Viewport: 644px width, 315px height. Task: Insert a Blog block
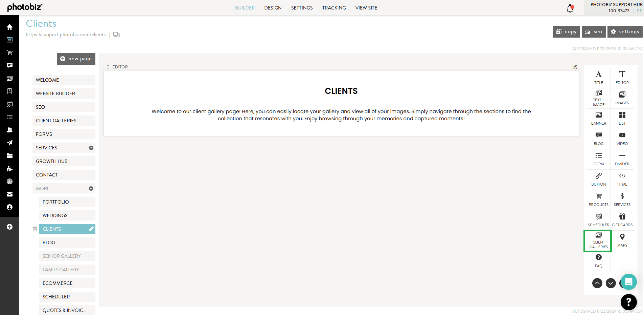click(598, 139)
